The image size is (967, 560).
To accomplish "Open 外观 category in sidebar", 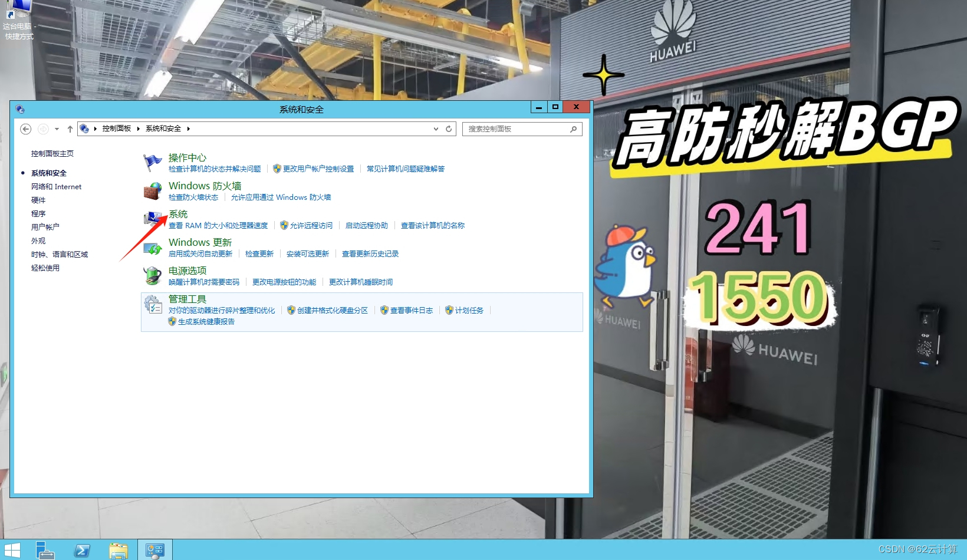I will (x=38, y=241).
